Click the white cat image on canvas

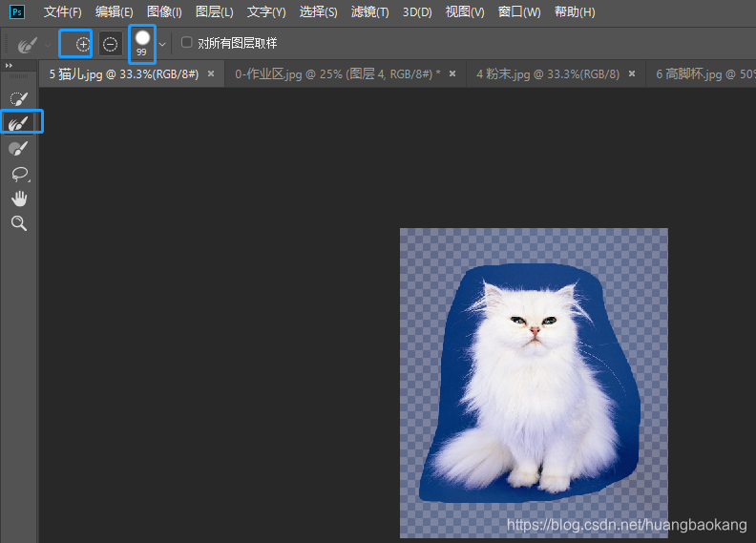click(x=529, y=386)
